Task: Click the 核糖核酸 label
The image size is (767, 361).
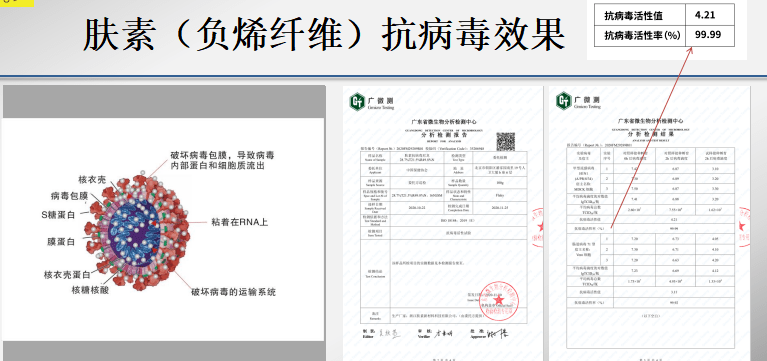Action: click(90, 290)
